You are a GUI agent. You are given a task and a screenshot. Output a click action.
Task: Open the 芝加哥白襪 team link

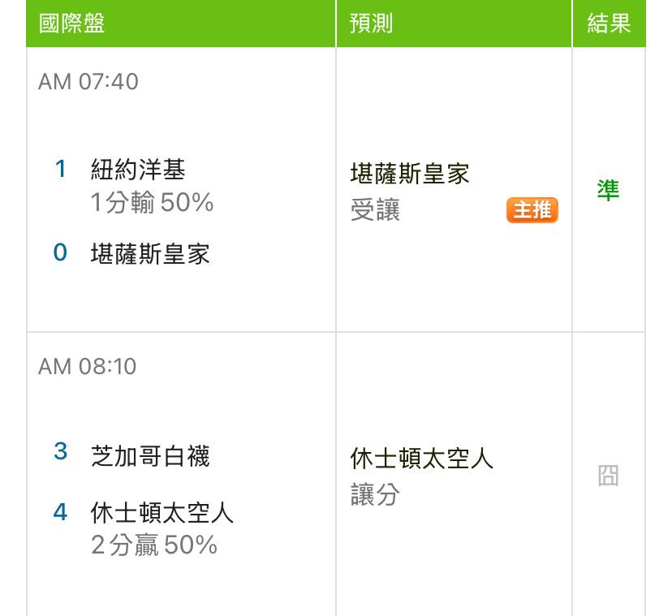150,456
